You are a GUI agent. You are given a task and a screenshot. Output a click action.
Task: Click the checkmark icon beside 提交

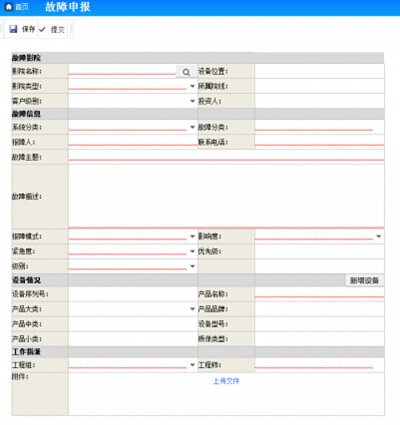[42, 29]
